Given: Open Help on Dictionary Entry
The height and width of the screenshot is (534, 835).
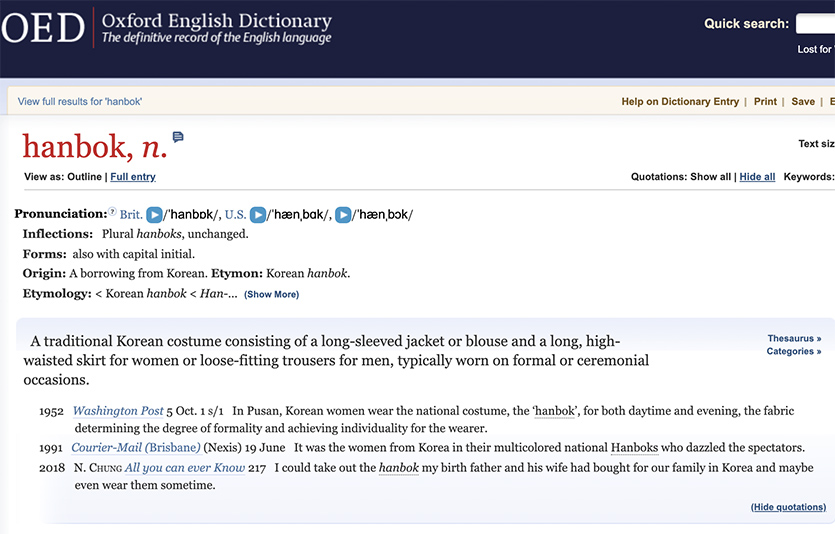Looking at the screenshot, I should pos(680,102).
